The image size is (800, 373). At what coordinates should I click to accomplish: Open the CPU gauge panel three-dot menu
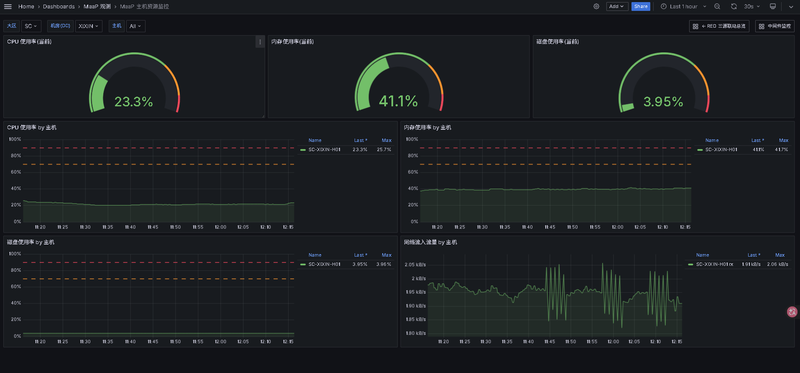pyautogui.click(x=260, y=42)
